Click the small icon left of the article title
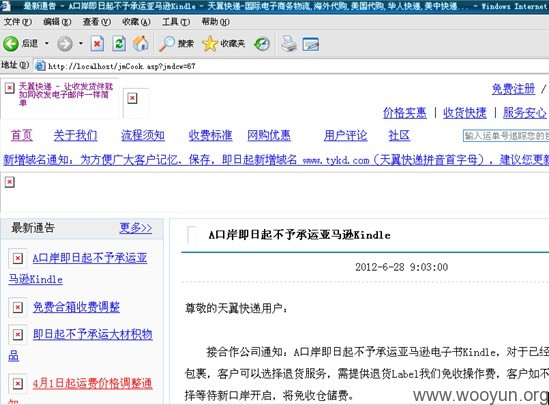 [x=192, y=235]
